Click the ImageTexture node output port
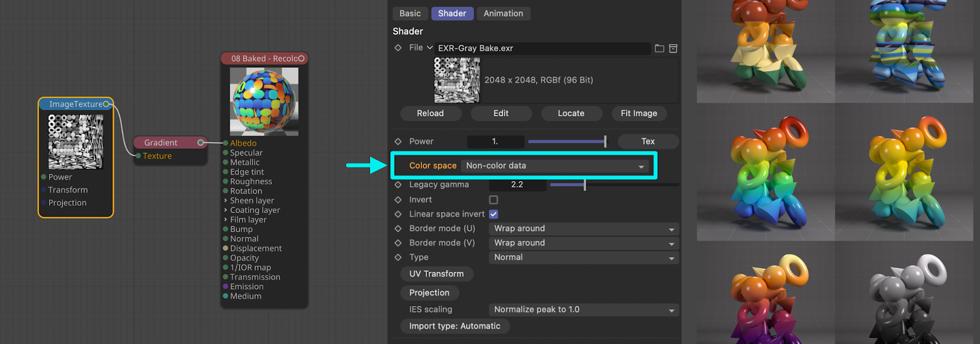The width and height of the screenshot is (980, 344). coord(106,104)
